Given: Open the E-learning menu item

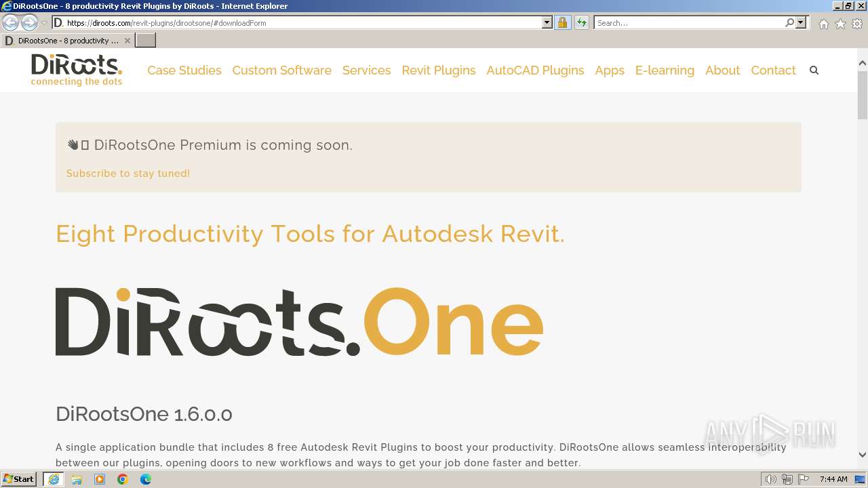Looking at the screenshot, I should [665, 70].
